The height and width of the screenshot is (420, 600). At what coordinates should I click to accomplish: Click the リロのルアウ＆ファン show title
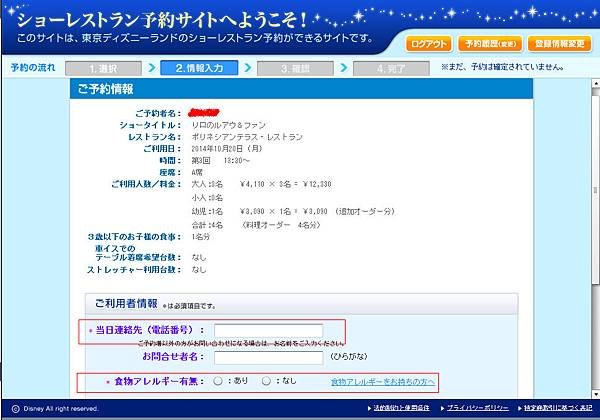click(x=228, y=125)
